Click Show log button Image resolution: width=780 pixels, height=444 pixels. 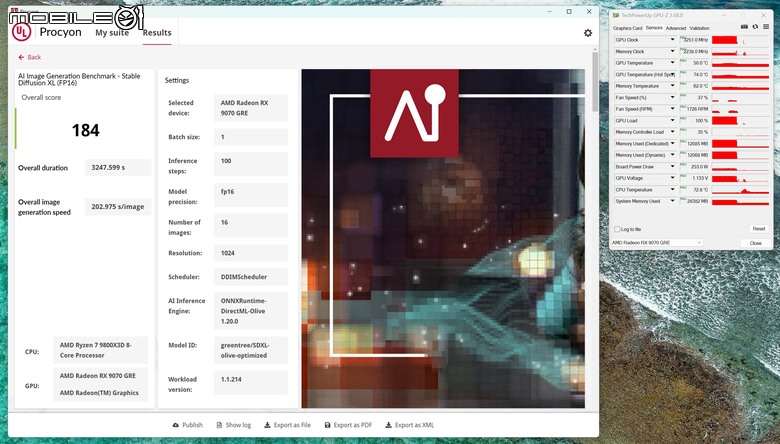[233, 425]
